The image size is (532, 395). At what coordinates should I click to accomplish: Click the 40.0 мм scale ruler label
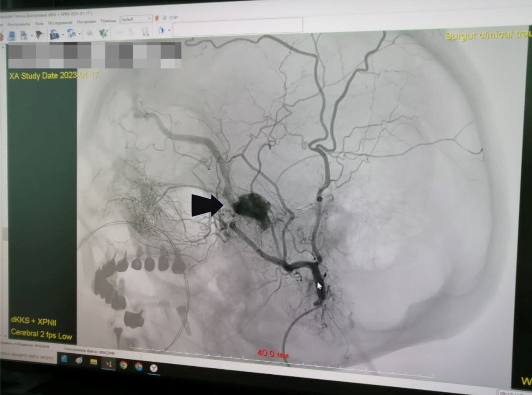click(x=273, y=354)
